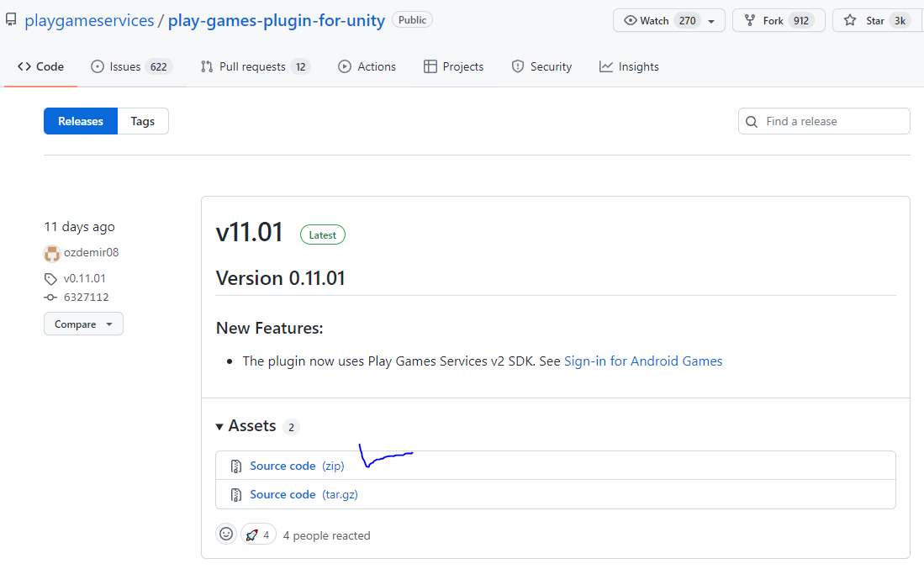
Task: Click the Version 0.11.01 heading
Action: [x=281, y=278]
